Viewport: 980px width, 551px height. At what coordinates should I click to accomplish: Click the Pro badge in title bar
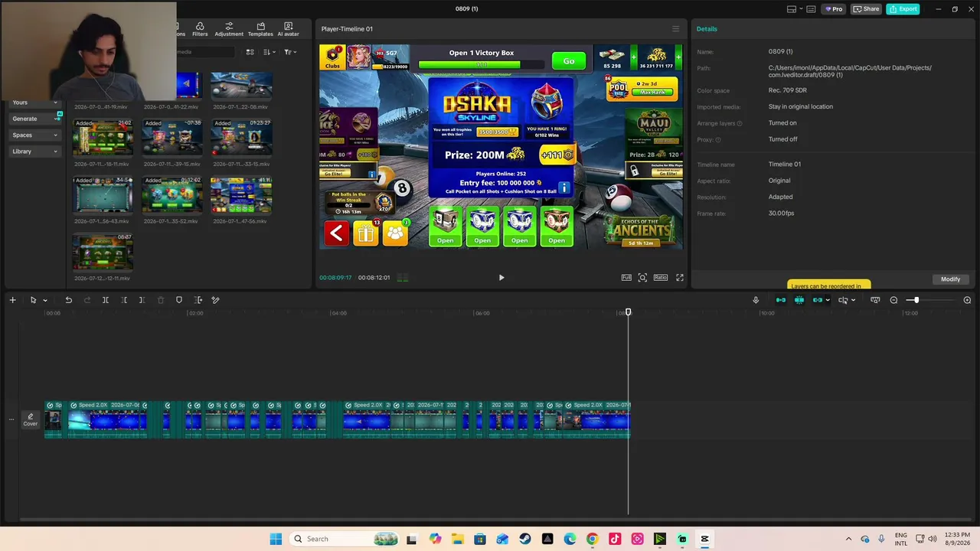point(833,9)
